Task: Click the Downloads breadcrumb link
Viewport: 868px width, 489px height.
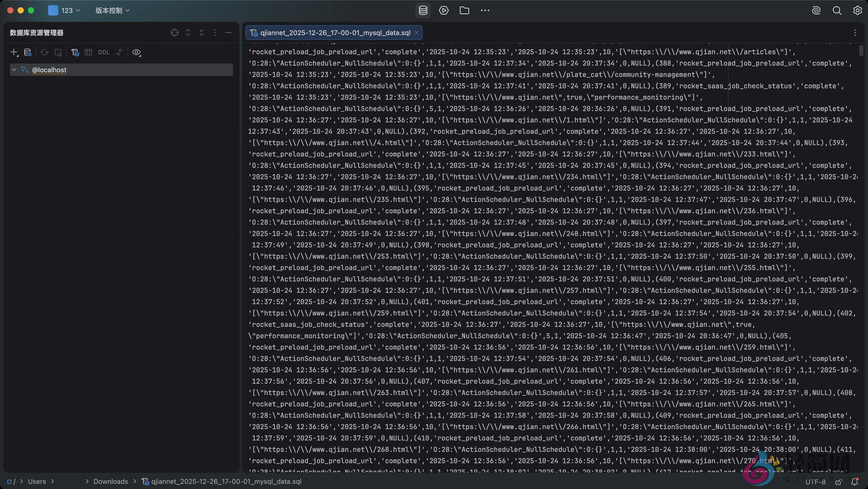Action: (x=110, y=481)
